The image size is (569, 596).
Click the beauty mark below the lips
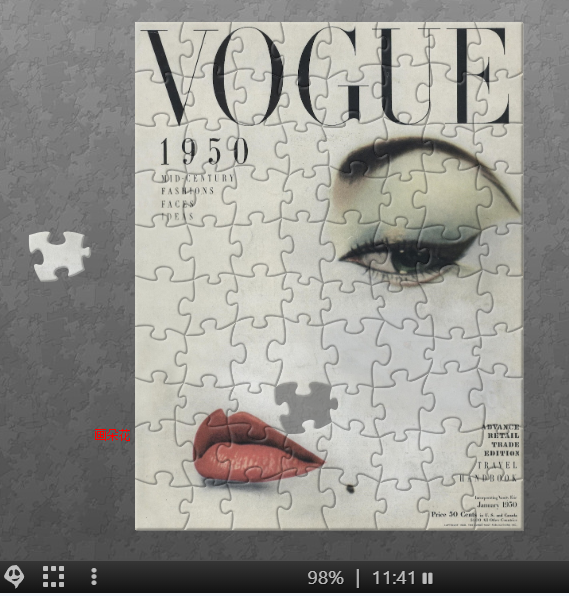click(x=350, y=489)
